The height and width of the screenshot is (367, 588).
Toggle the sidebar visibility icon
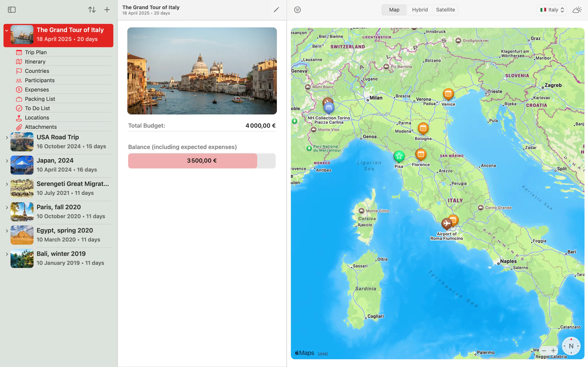point(12,10)
